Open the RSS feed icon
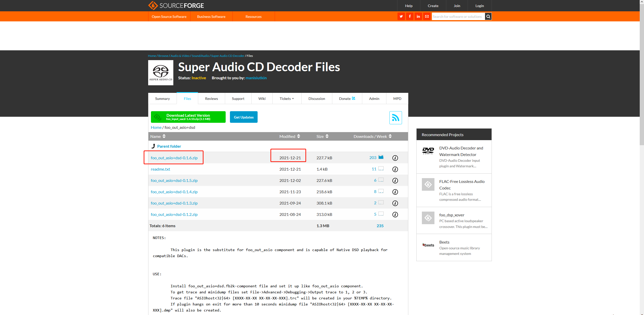Screen dimensions: 644x315 [396, 118]
